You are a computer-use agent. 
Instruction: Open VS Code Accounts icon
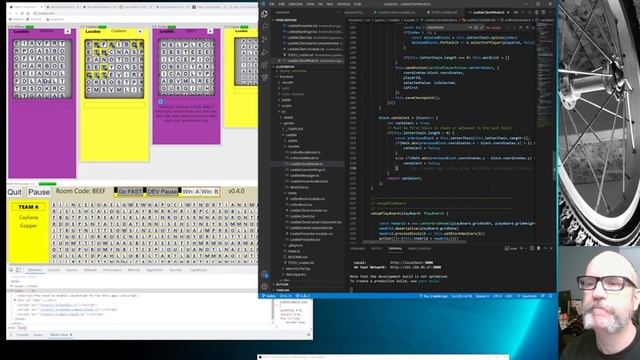(264, 275)
